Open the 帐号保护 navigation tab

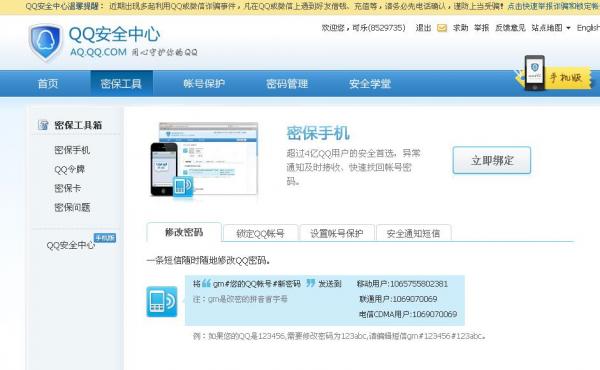click(x=204, y=83)
